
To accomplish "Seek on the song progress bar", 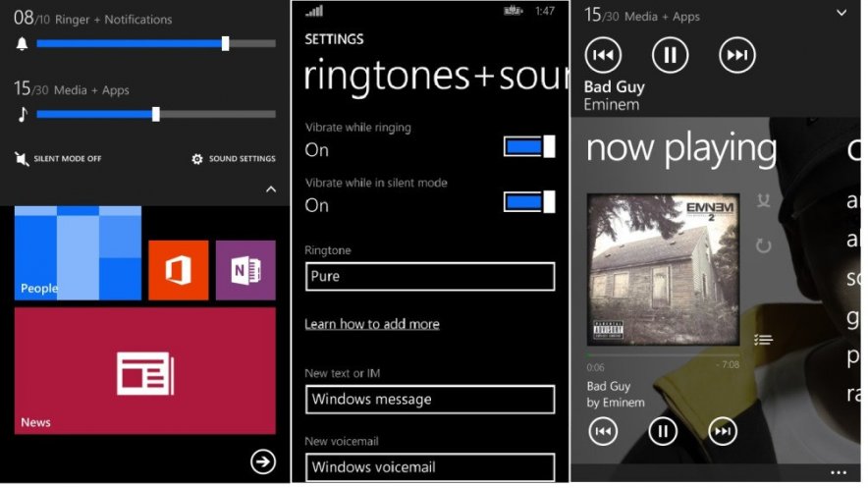I will (663, 354).
